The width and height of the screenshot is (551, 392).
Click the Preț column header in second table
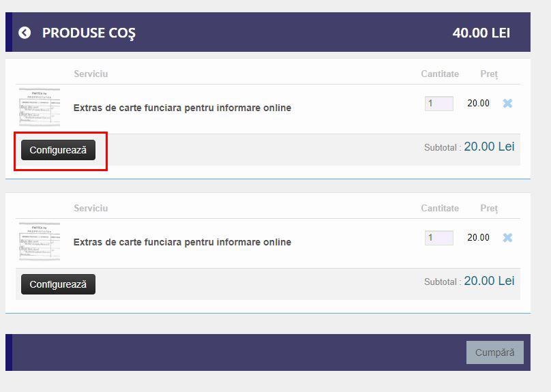489,208
